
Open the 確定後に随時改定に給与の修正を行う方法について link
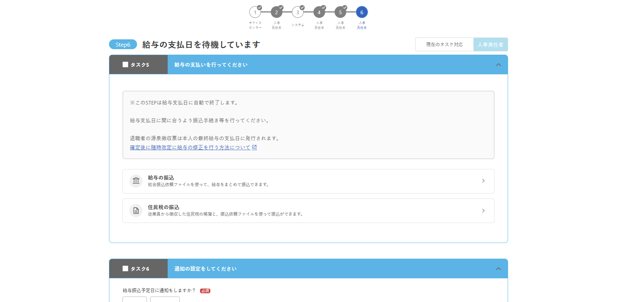(190, 148)
